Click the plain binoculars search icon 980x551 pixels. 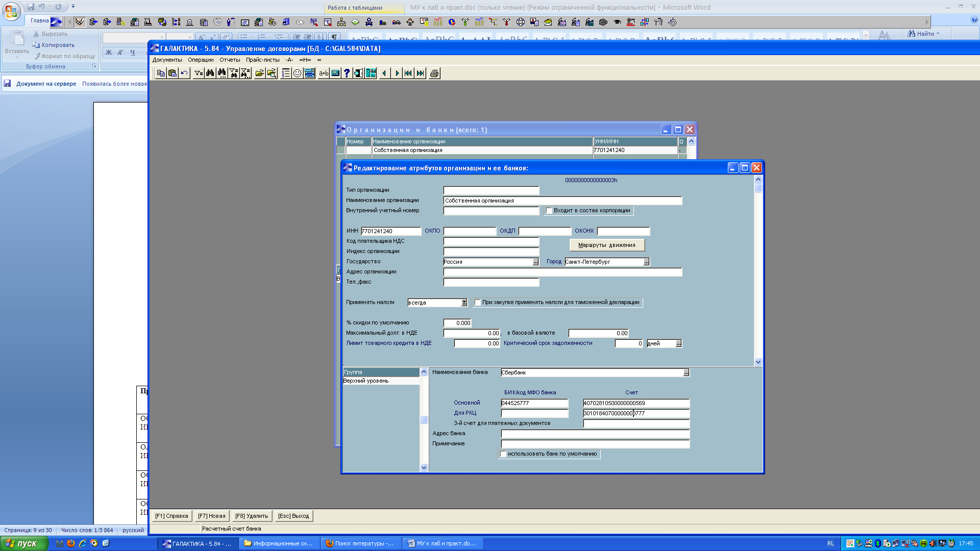pyautogui.click(x=210, y=73)
